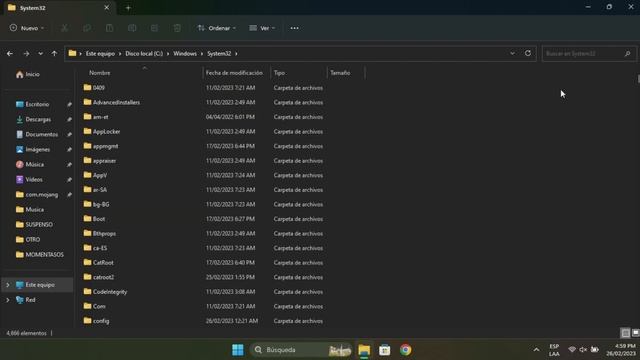Add a new tab with plus button
This screenshot has width=640, height=360.
tap(128, 8)
